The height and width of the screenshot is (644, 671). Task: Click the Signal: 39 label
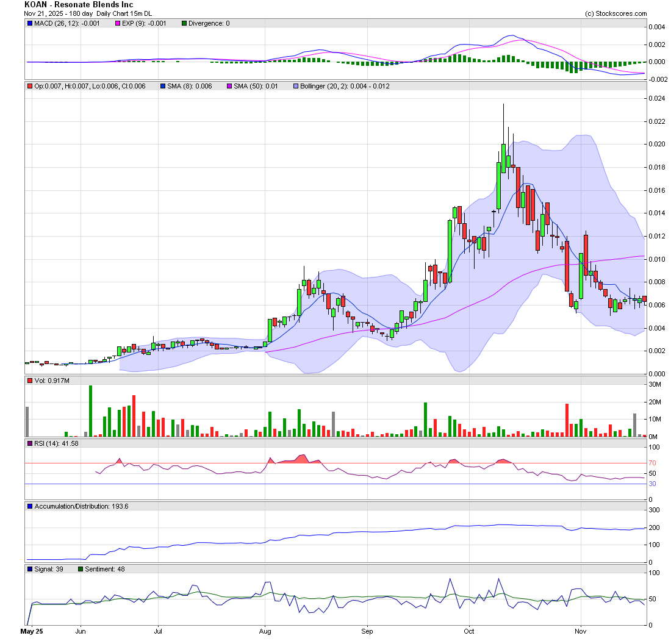[49, 569]
